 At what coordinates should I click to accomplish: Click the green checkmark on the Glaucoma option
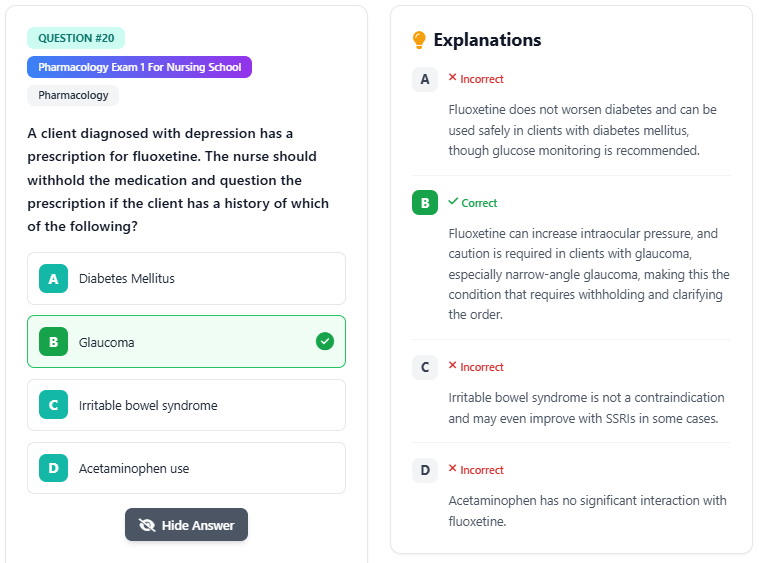325,342
